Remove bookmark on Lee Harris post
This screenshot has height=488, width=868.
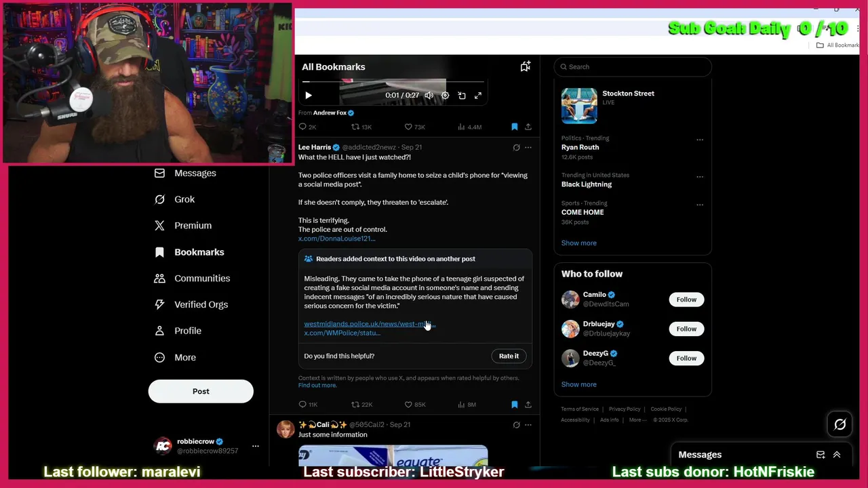click(515, 405)
